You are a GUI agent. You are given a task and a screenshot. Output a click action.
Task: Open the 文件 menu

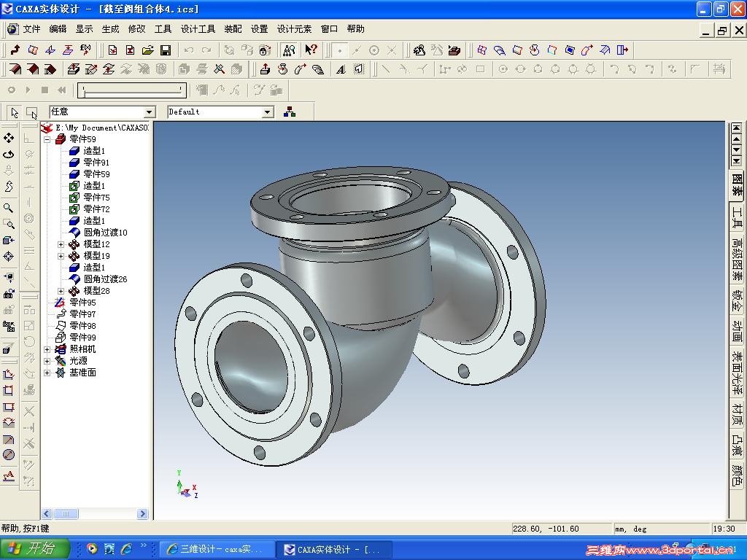(x=32, y=29)
